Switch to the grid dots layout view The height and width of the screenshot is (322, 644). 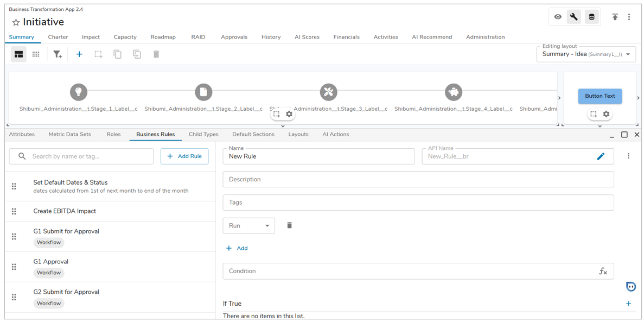click(x=36, y=54)
